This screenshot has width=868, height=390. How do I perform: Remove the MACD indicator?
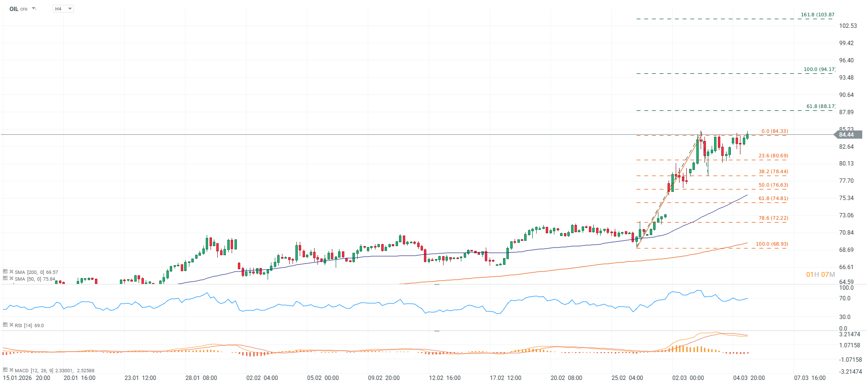tap(11, 370)
